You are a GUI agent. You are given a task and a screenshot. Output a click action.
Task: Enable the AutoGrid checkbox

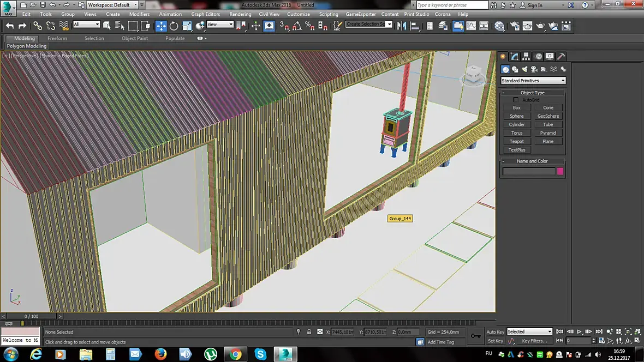coord(516,100)
